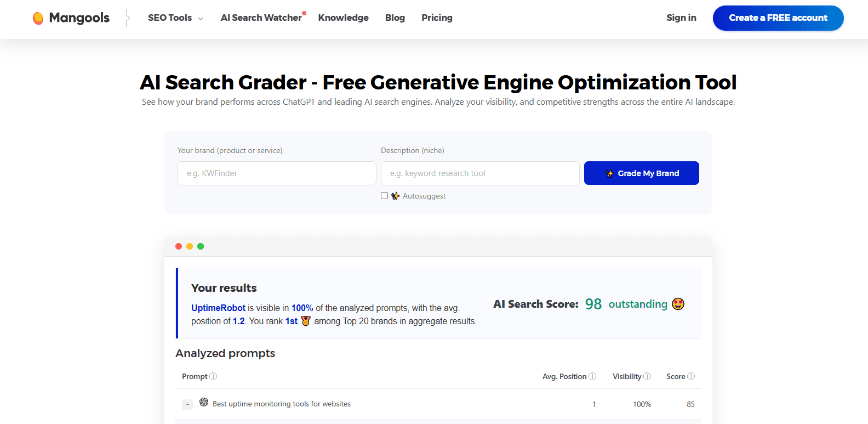The width and height of the screenshot is (868, 424).
Task: Click the Mangools mango logo
Action: pyautogui.click(x=38, y=18)
